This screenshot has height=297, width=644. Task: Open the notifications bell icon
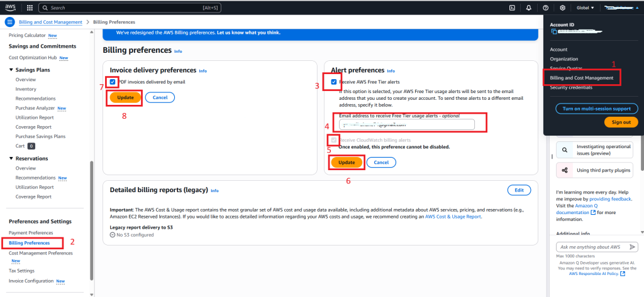528,8
